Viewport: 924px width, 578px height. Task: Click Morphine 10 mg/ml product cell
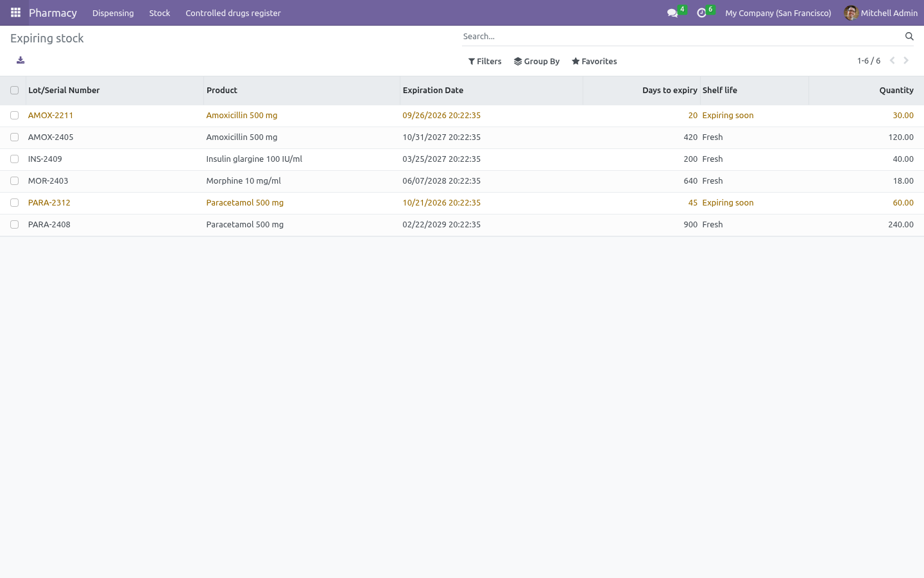(x=244, y=181)
